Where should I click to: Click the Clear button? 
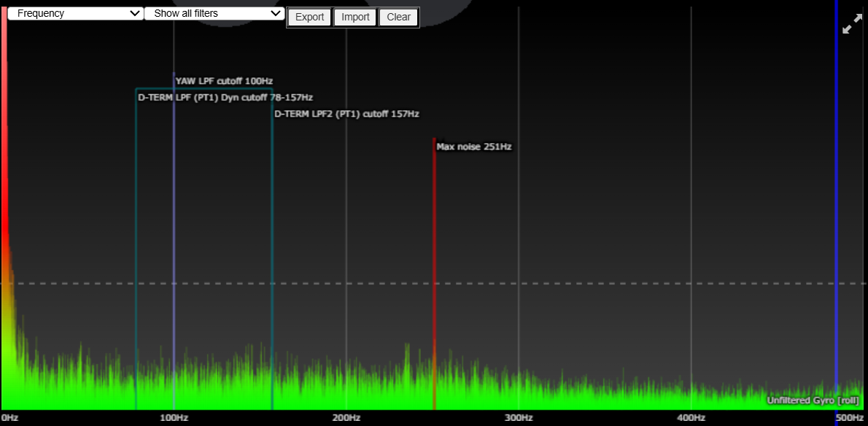coord(398,18)
